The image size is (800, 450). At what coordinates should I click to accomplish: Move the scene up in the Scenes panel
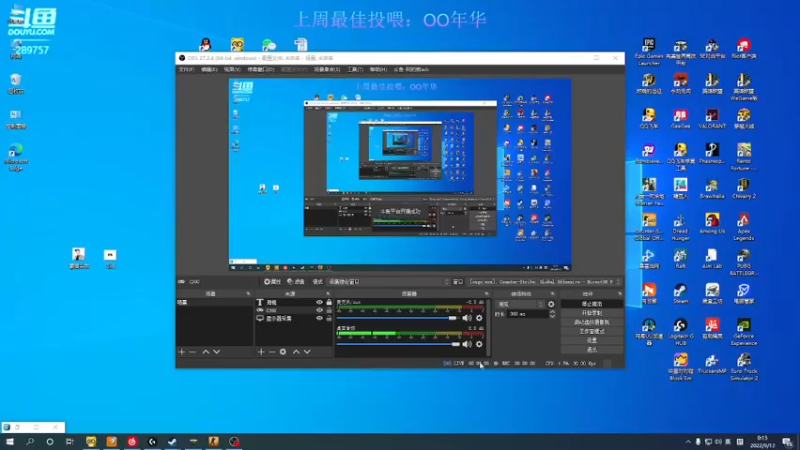[206, 352]
